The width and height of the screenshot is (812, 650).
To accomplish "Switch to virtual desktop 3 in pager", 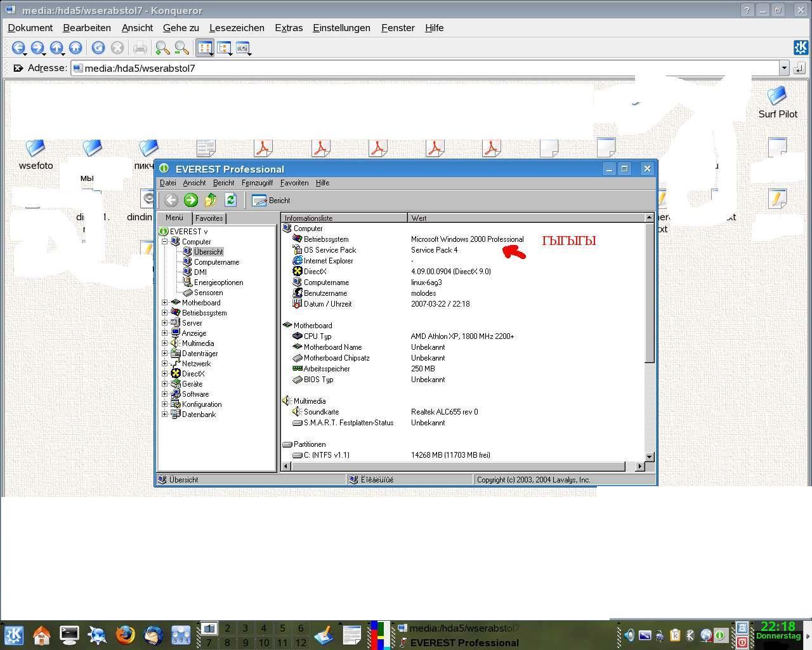I will coord(246,628).
